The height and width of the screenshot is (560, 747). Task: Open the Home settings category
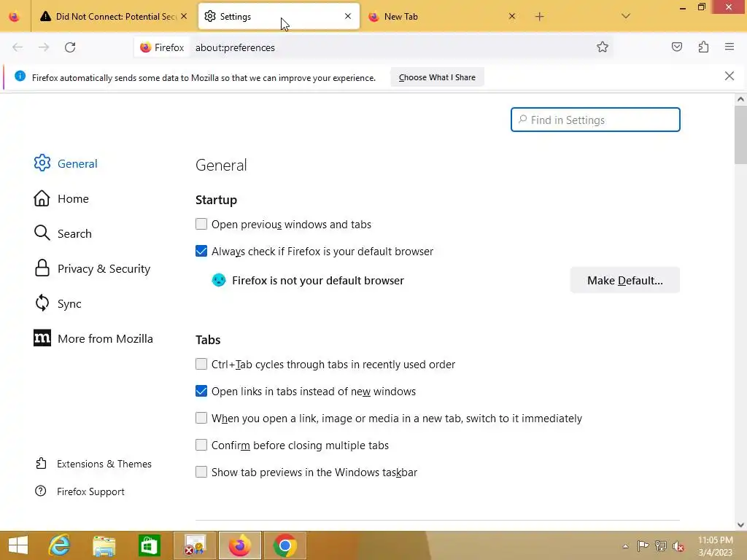click(x=61, y=198)
